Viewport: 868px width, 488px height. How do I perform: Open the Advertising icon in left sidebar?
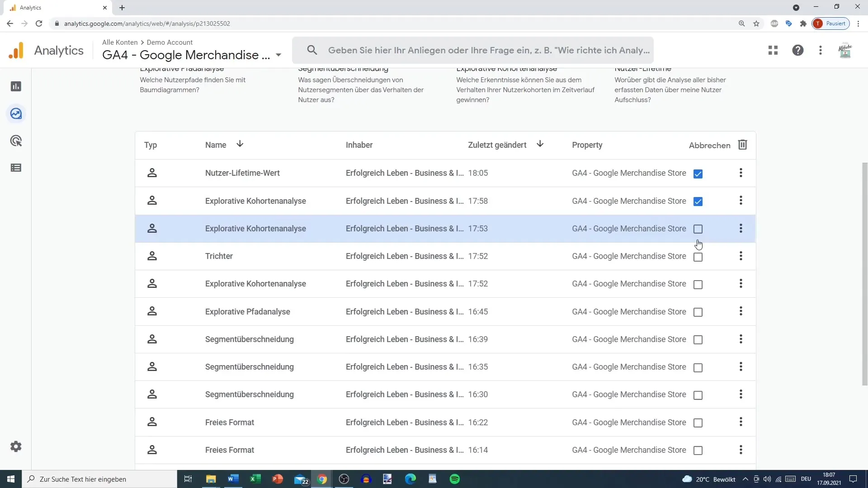[x=16, y=141]
